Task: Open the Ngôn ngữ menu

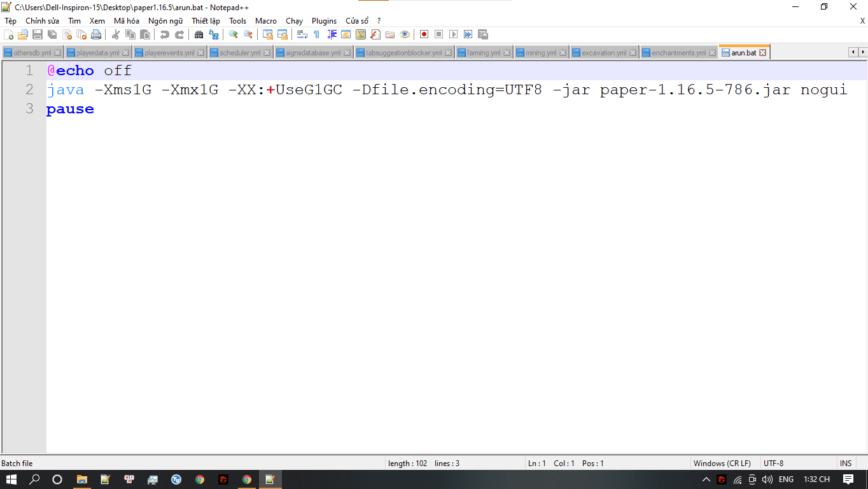Action: [165, 21]
